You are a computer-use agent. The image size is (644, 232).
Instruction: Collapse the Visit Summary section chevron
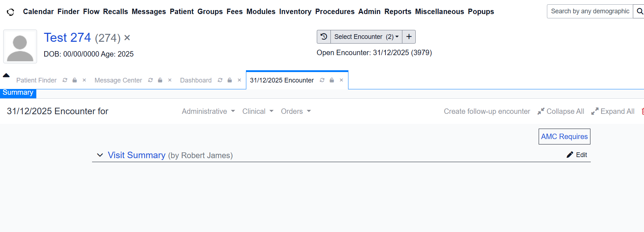point(100,155)
